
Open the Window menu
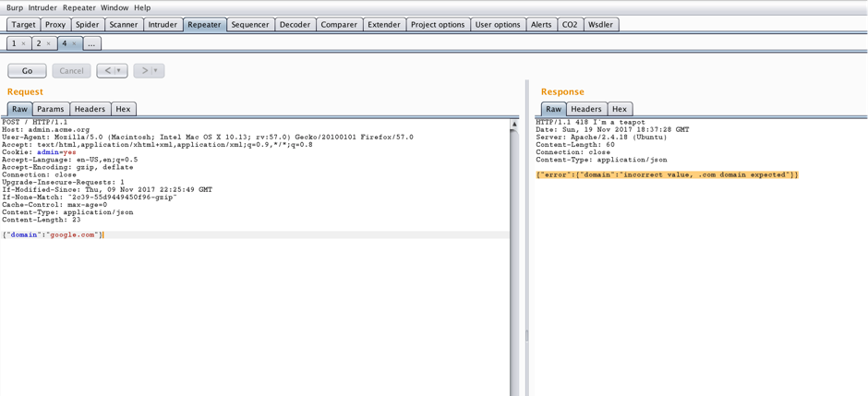tap(115, 7)
